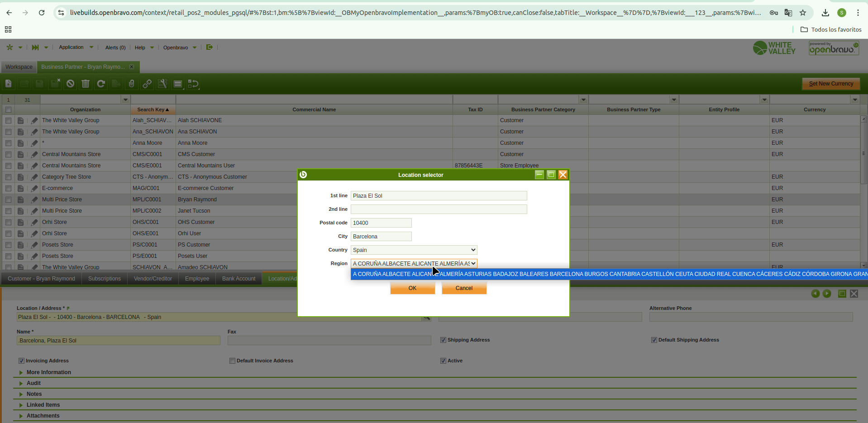
Task: Open the Region dropdown in Location selector
Action: [x=414, y=264]
